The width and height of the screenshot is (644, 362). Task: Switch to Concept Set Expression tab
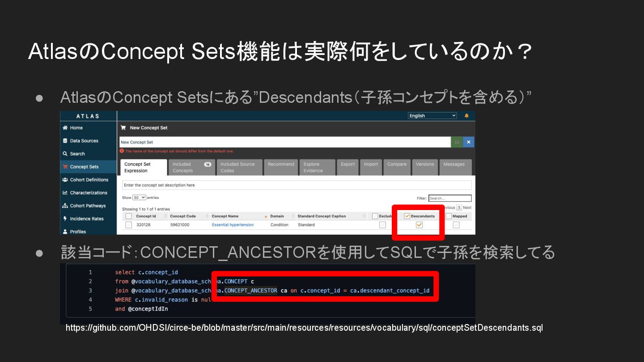coord(144,168)
